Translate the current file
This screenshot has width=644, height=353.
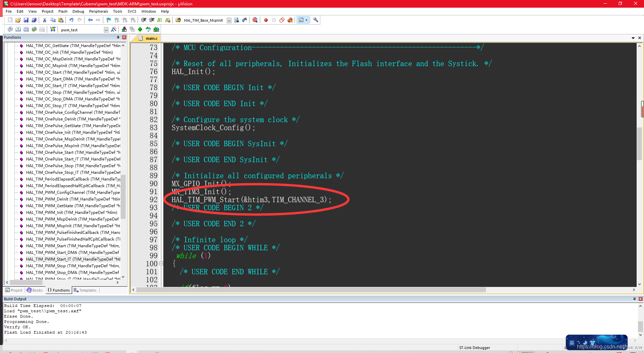click(x=10, y=29)
